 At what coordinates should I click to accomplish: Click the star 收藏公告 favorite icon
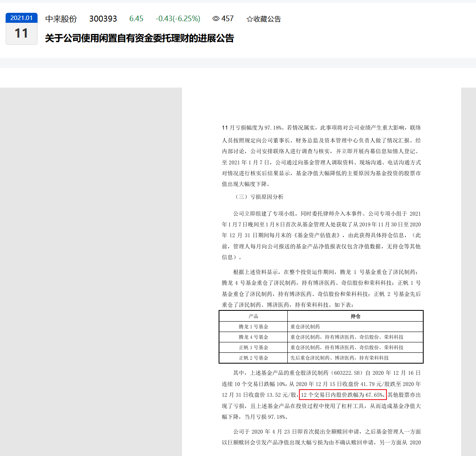pos(249,19)
